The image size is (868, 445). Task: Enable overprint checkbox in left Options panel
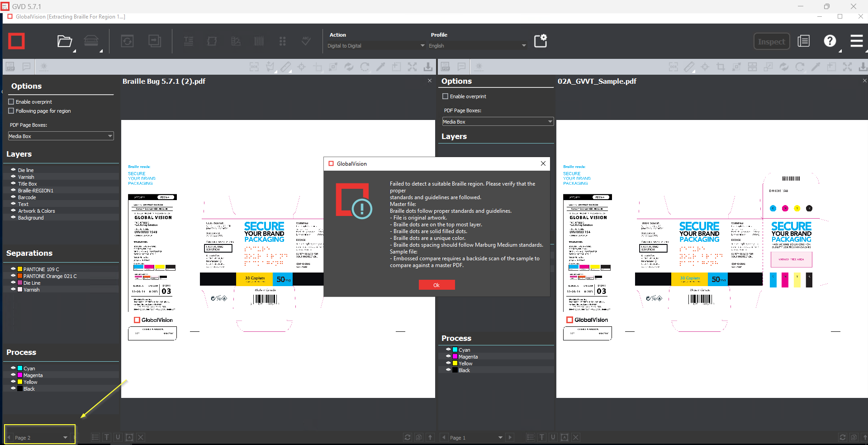point(11,102)
